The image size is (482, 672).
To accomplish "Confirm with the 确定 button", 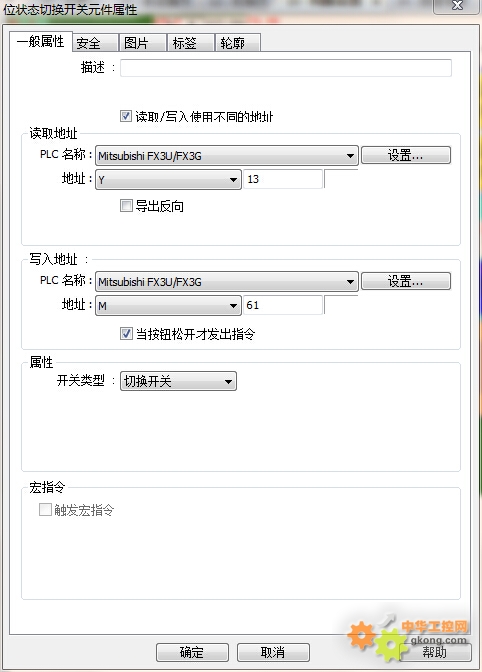I will pyautogui.click(x=192, y=652).
